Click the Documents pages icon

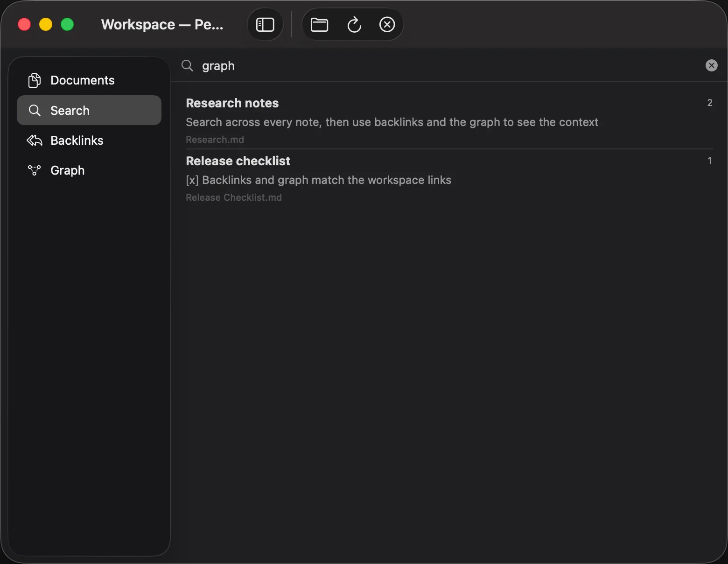pos(35,80)
